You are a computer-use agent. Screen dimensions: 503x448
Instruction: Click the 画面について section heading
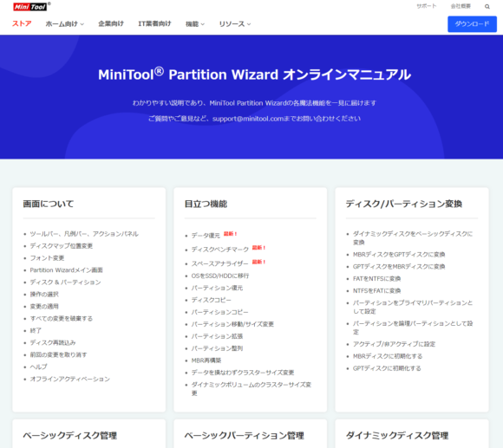point(49,204)
